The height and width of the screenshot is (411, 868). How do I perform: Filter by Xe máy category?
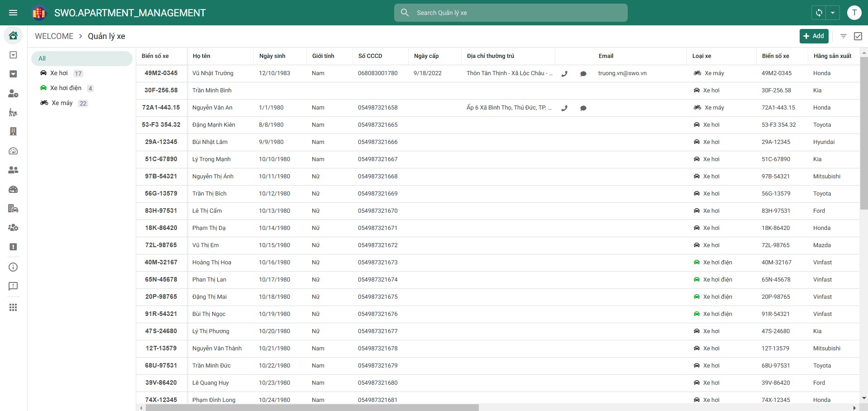pyautogui.click(x=64, y=103)
